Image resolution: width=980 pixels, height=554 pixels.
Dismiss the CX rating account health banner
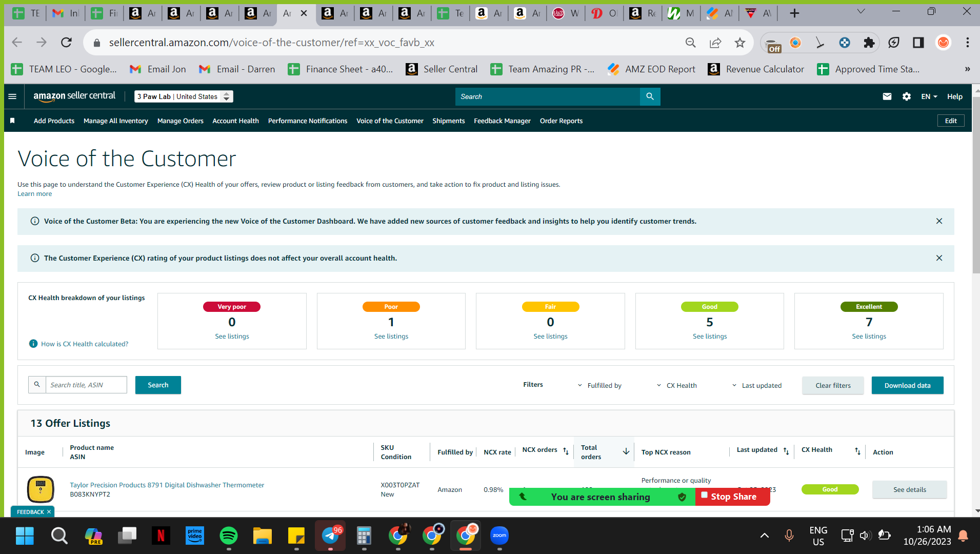[x=939, y=258]
